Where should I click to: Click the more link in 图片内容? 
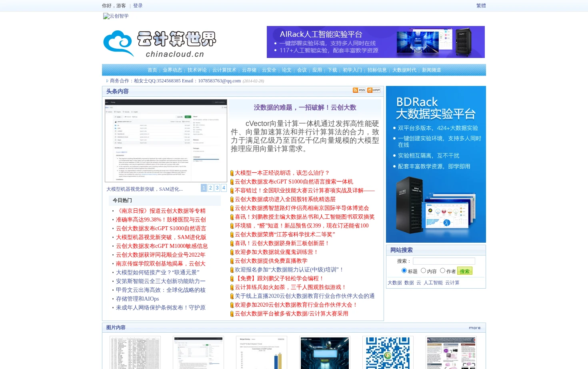pos(475,328)
